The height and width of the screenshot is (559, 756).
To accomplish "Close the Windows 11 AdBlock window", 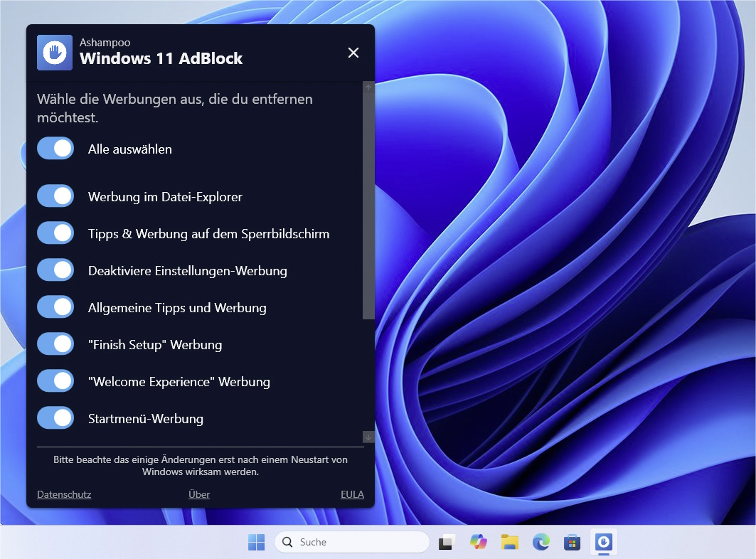I will 353,53.
